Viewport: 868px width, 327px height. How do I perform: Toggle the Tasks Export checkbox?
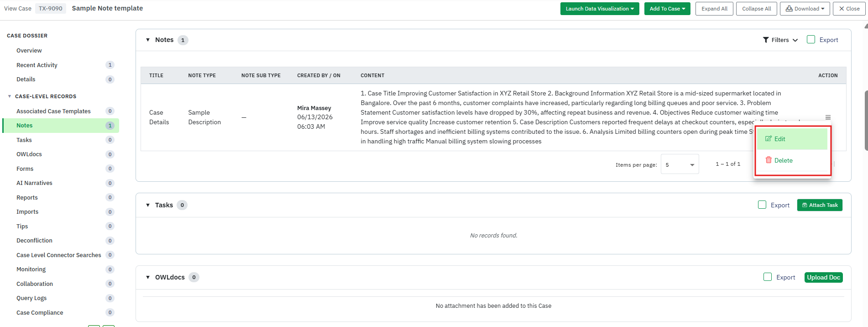click(x=762, y=205)
